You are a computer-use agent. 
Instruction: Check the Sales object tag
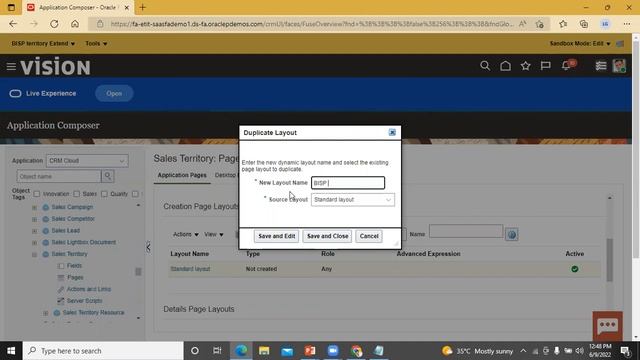click(x=76, y=194)
